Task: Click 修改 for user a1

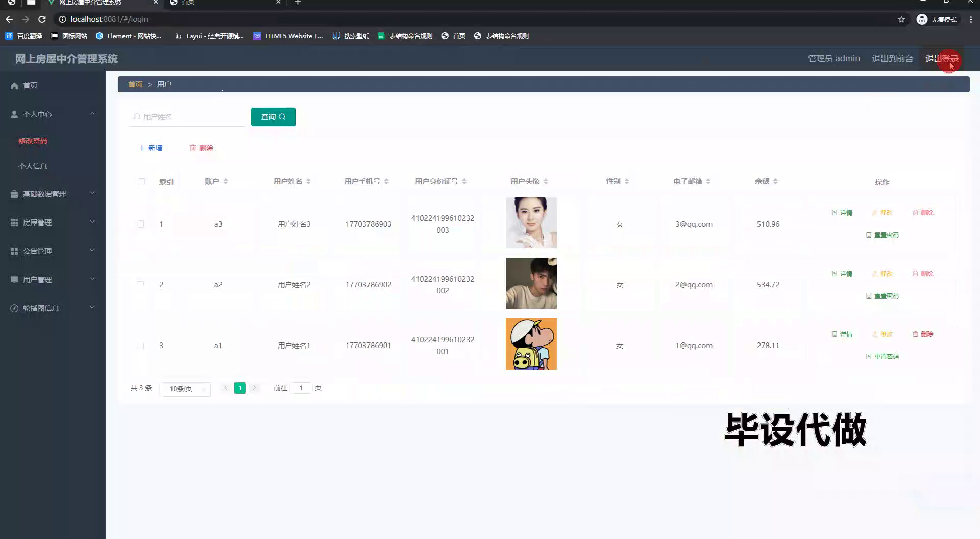Action: point(883,334)
